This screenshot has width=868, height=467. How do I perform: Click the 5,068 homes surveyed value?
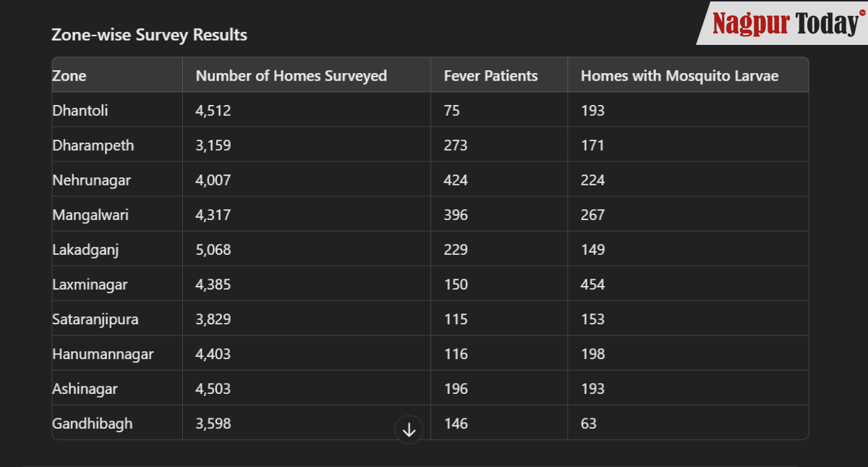point(213,250)
